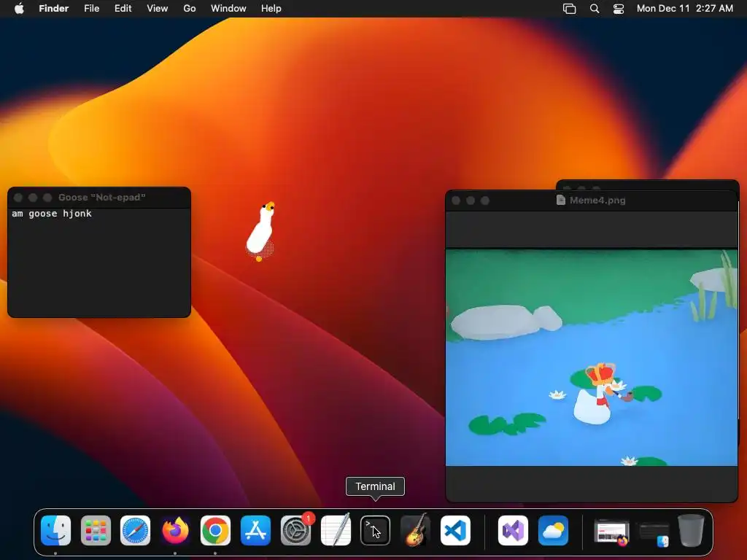747x560 pixels.
Task: Click the desktop goose character
Action: [260, 231]
